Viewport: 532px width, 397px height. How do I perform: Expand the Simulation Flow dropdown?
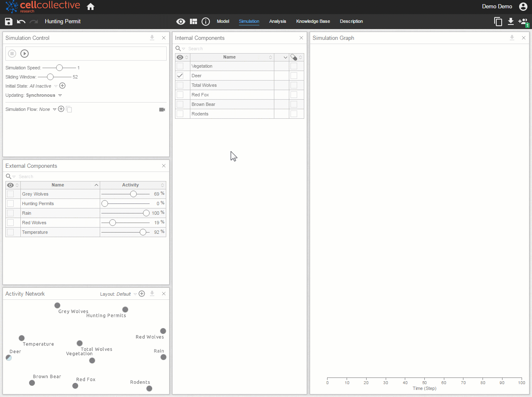point(54,110)
